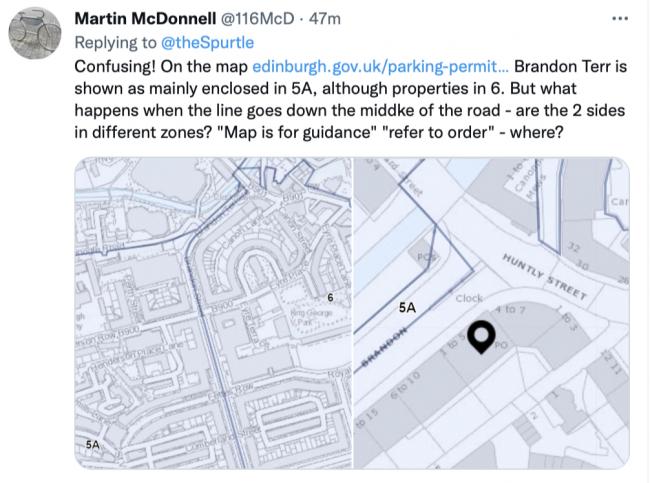Click the tweet text starting 'Confusing!'
This screenshot has width=650, height=483.
click(351, 100)
